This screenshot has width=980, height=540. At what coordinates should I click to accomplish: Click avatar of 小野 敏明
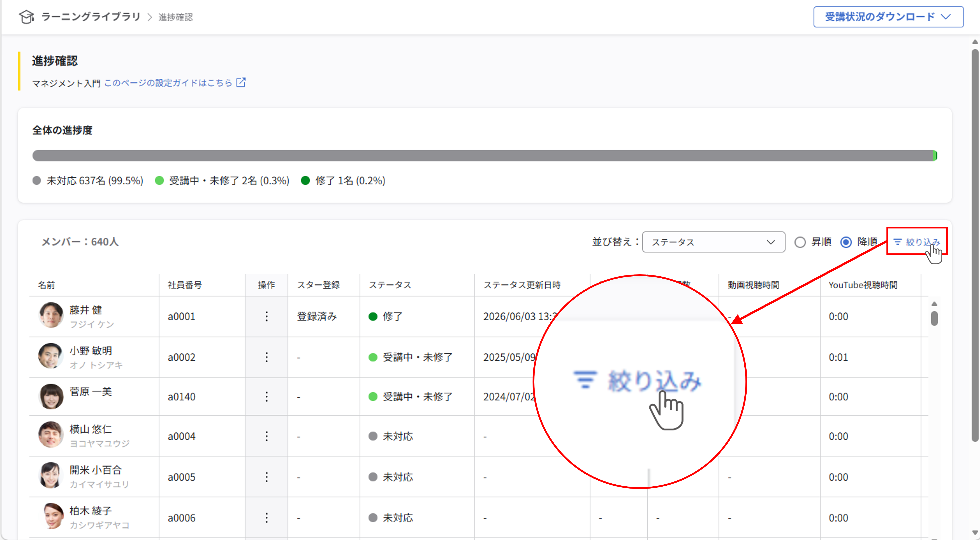(x=51, y=356)
